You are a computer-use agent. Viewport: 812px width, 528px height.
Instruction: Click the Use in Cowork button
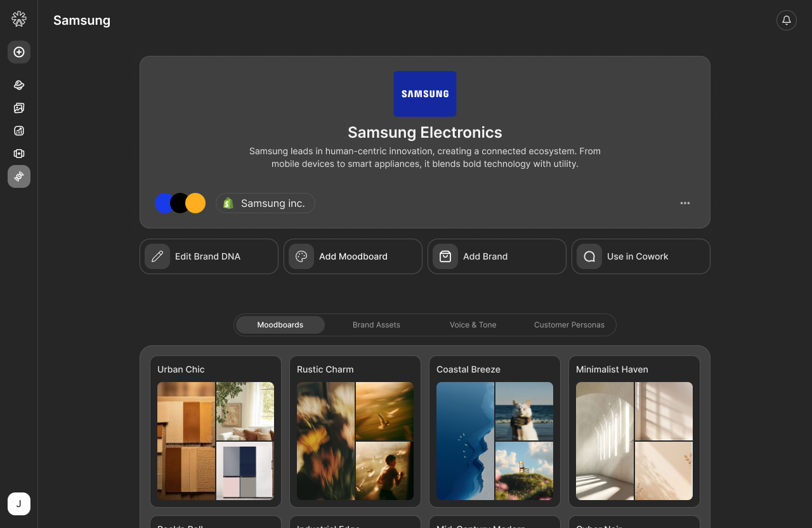click(641, 256)
